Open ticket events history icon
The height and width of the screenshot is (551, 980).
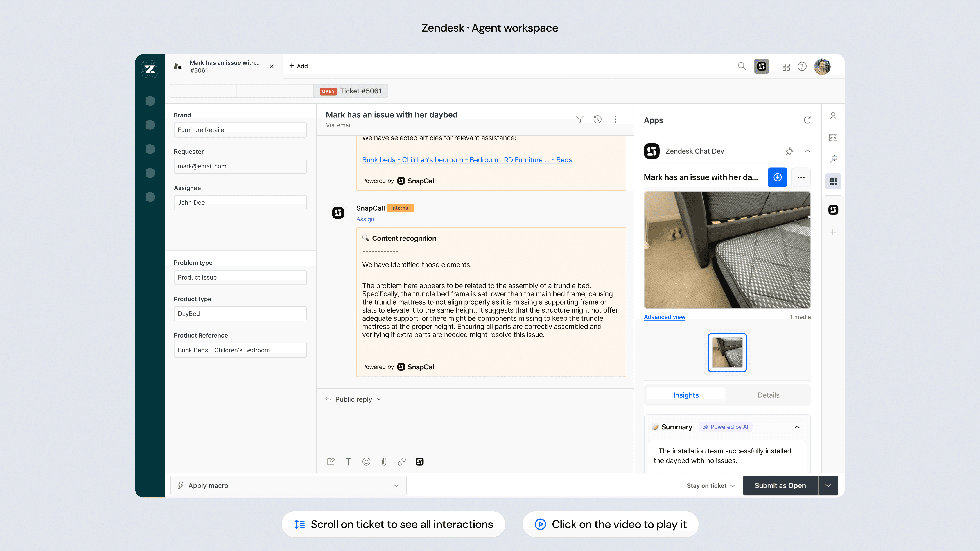click(597, 119)
